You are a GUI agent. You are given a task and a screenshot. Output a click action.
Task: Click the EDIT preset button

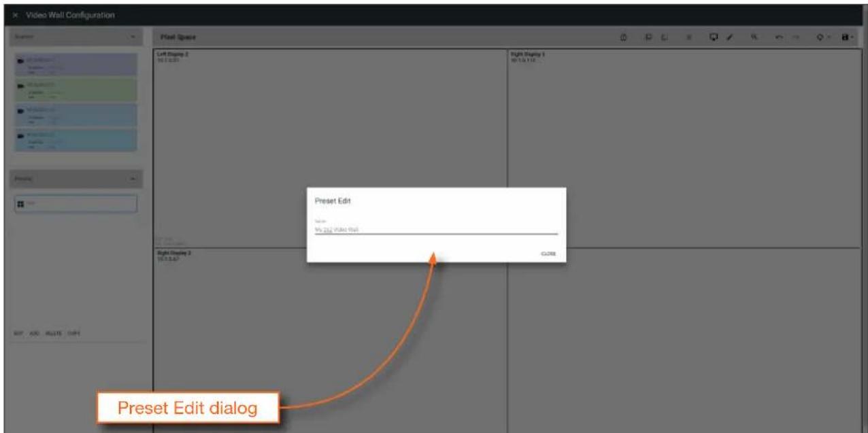pos(18,334)
